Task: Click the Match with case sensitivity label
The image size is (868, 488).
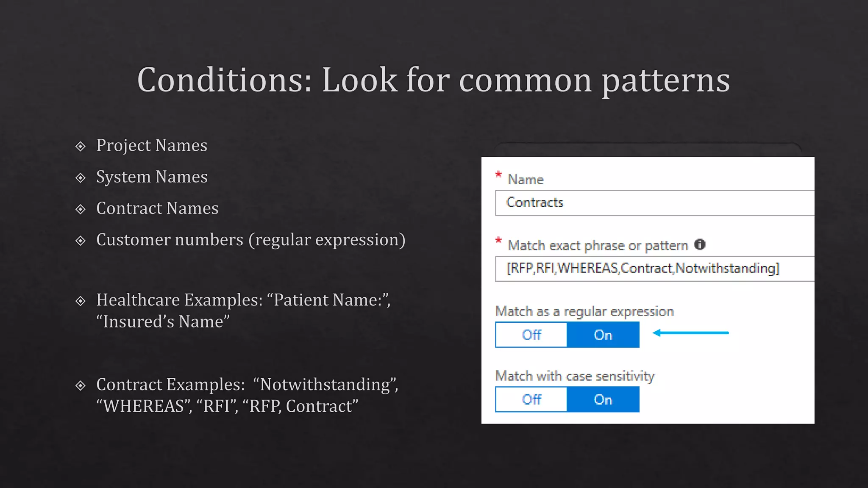Action: 575,376
